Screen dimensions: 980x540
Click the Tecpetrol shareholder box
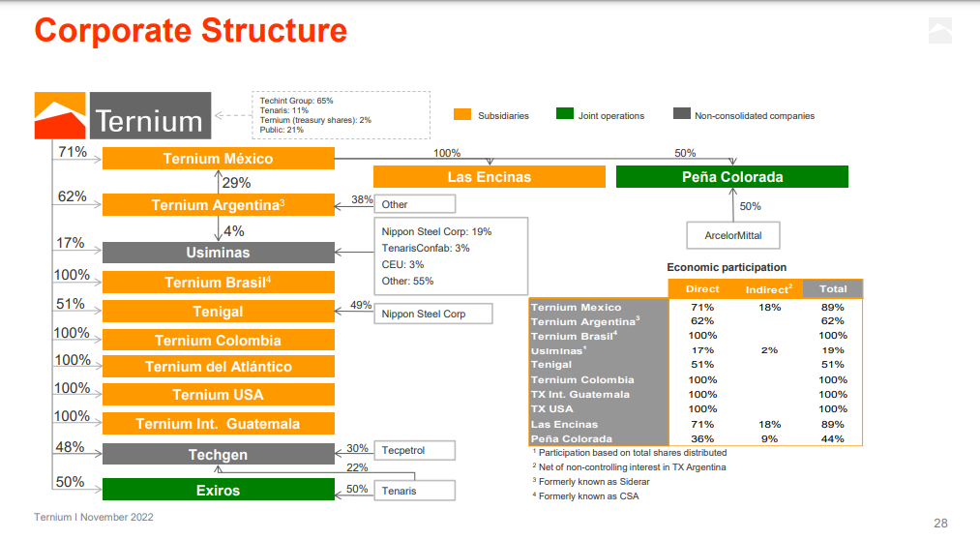[414, 450]
